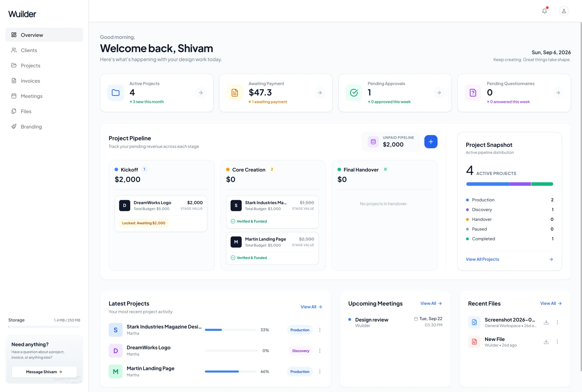The width and height of the screenshot is (582, 392).
Task: Click the Unpaid Pipeline database icon
Action: point(373,142)
